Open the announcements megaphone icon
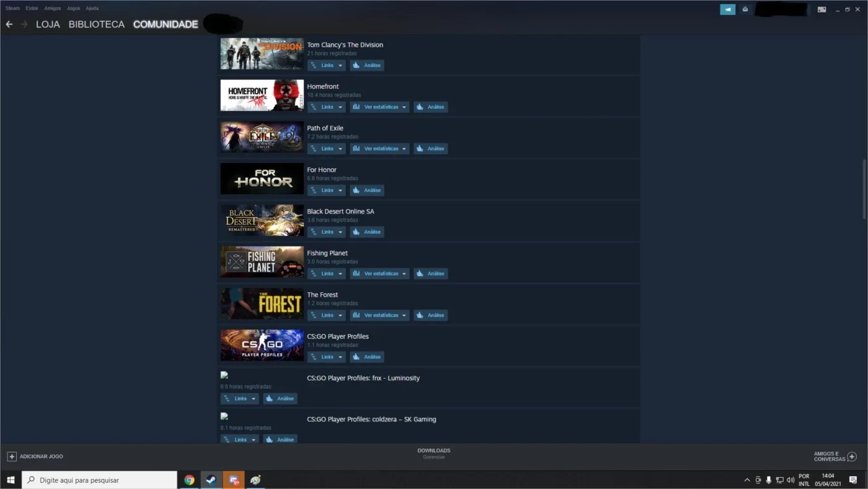 pos(727,9)
